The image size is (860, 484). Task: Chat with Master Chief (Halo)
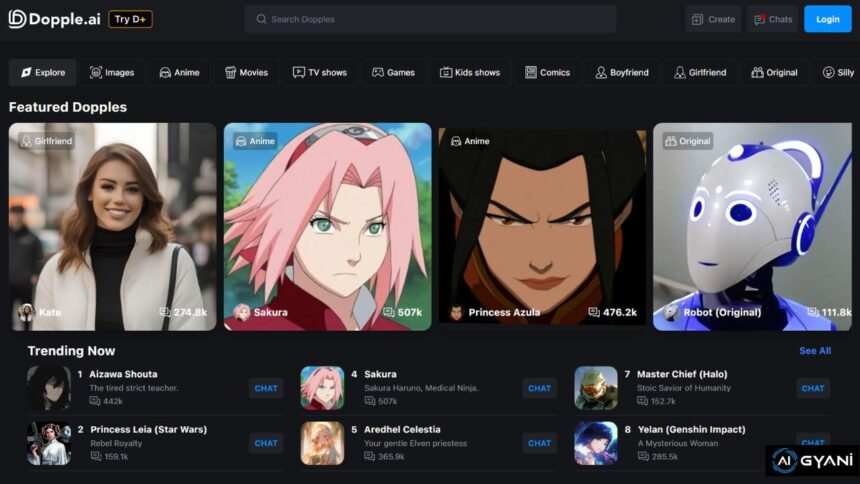tap(813, 388)
